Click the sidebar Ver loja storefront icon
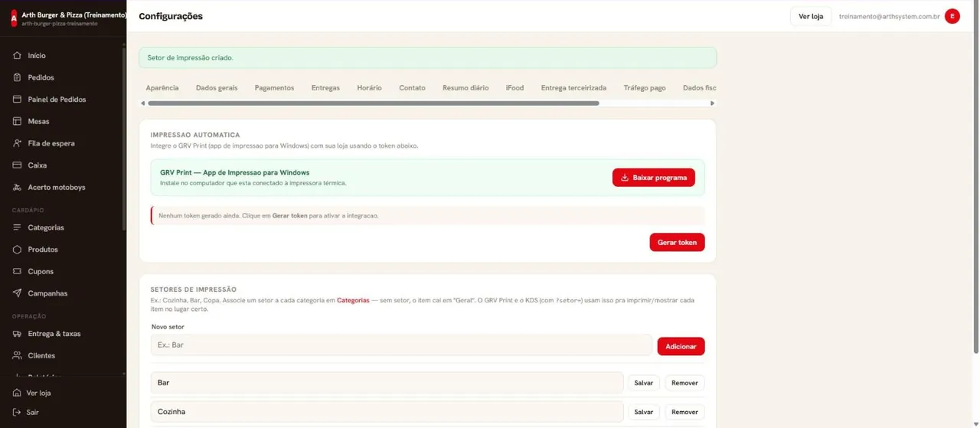 click(17, 393)
